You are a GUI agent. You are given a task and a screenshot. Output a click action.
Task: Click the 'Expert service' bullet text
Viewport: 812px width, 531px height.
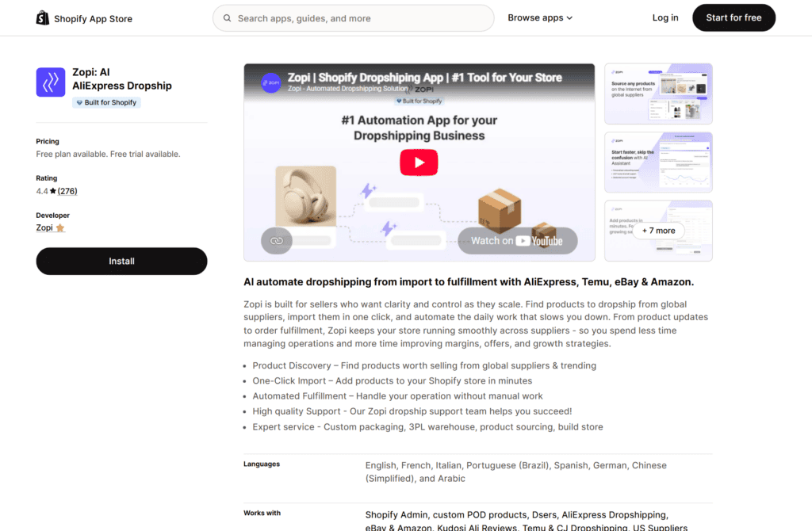pyautogui.click(x=427, y=427)
